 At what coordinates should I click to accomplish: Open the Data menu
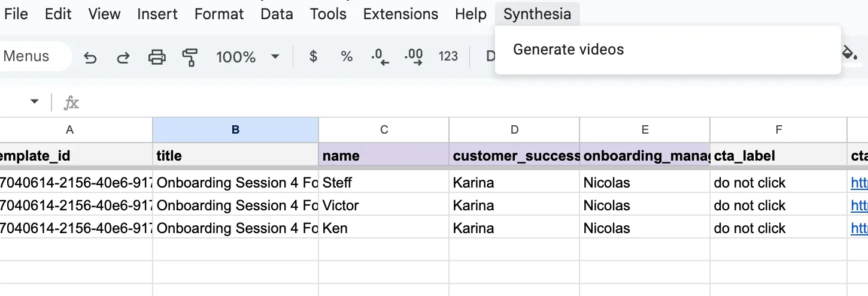point(277,14)
